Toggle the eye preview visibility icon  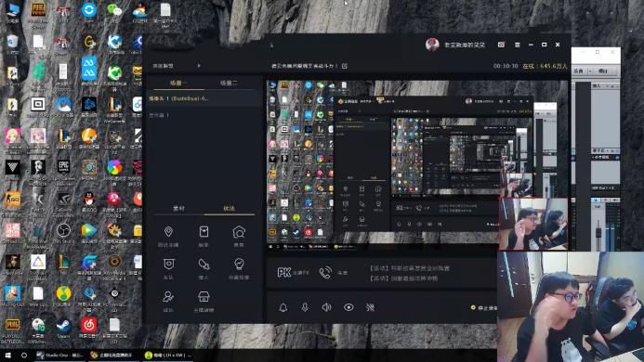pyautogui.click(x=348, y=307)
